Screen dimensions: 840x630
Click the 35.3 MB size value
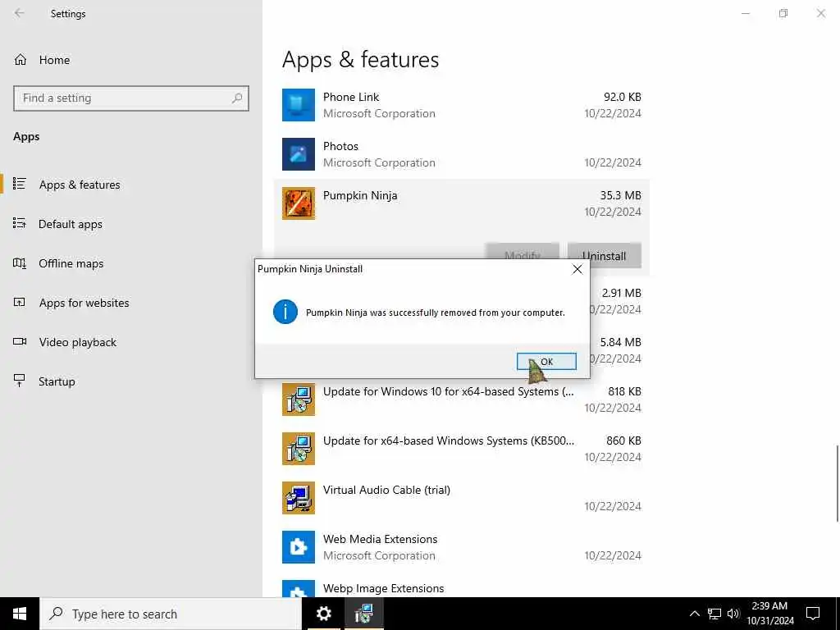click(620, 195)
